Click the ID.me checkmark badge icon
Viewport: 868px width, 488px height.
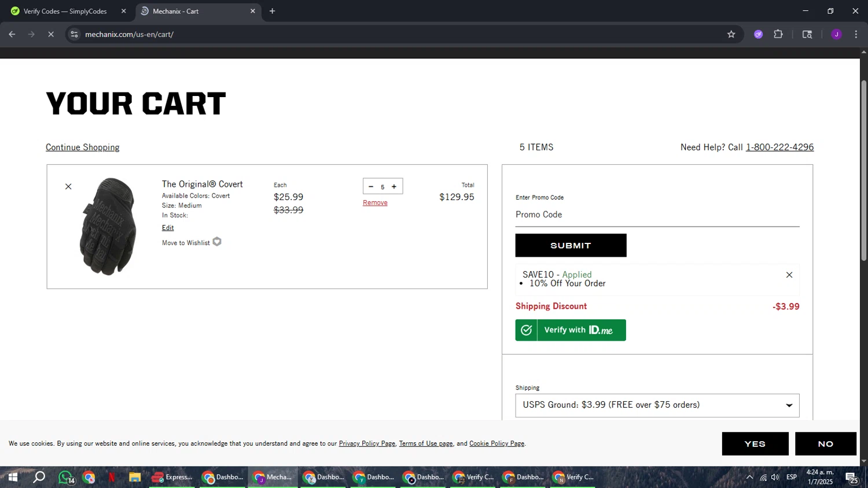(x=526, y=330)
